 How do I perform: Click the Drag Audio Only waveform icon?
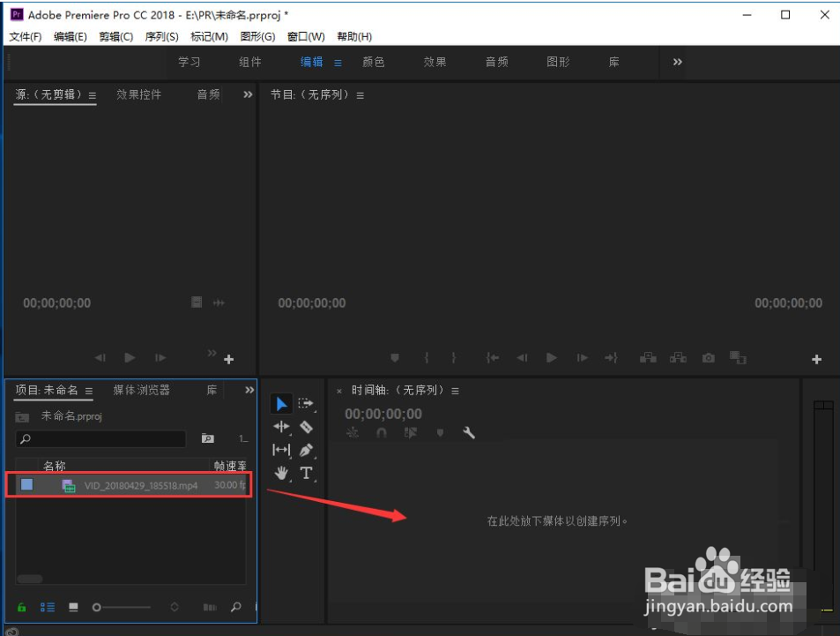tap(219, 303)
